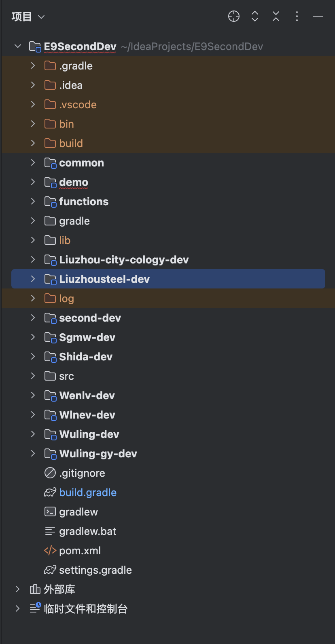Collapse the E9SecondDev root node

17,46
